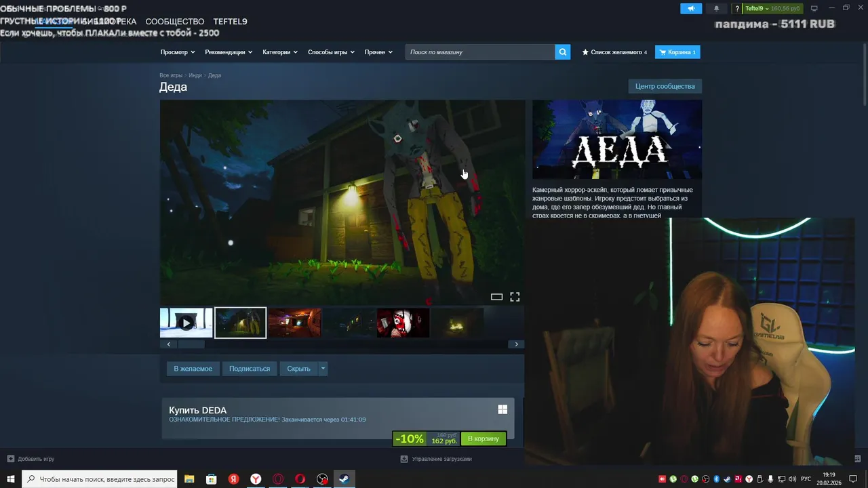Viewport: 868px width, 488px height.
Task: Click the green discount -10% badge
Action: [x=410, y=439]
